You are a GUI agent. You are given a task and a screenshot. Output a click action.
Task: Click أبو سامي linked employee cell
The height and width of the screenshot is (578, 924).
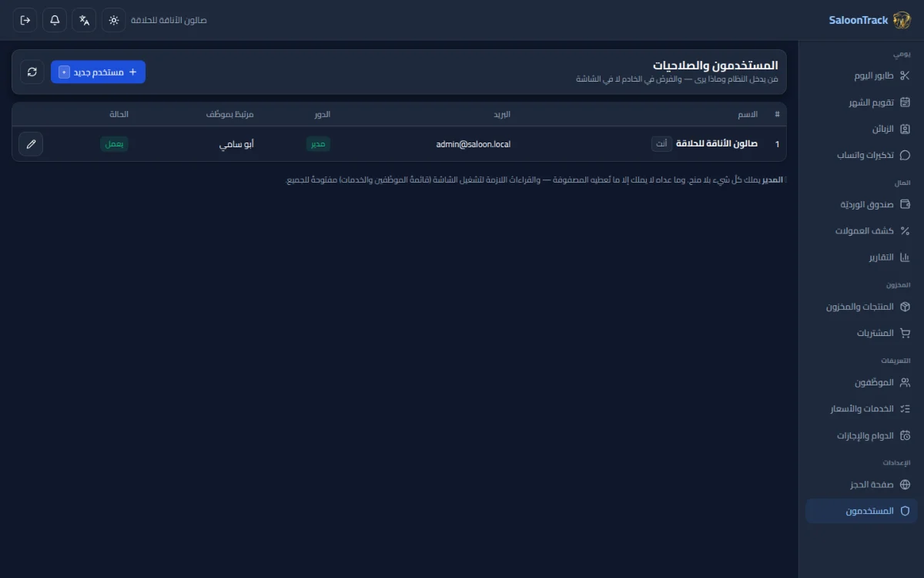coord(236,144)
